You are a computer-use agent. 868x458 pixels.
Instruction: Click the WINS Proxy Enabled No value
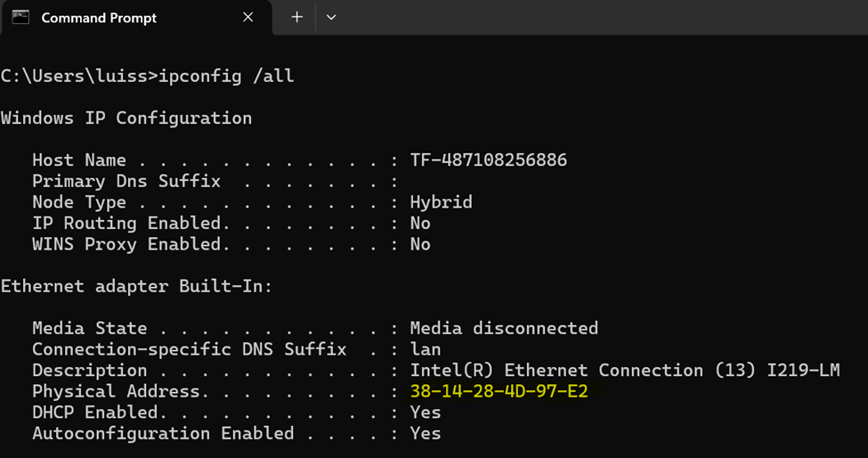click(420, 244)
